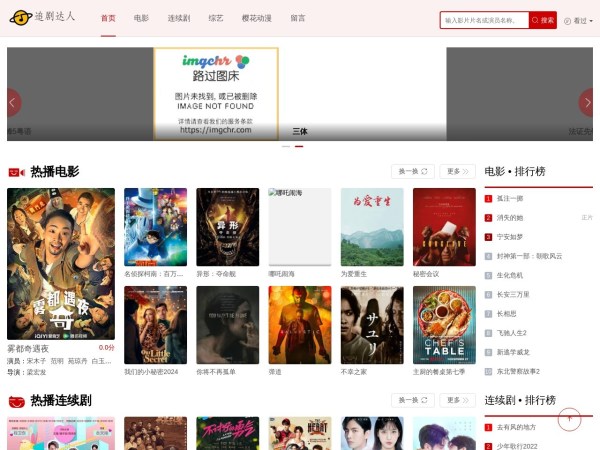Screen dimensions: 600x450
Task: Expand more series via 更多 button
Action: point(457,400)
